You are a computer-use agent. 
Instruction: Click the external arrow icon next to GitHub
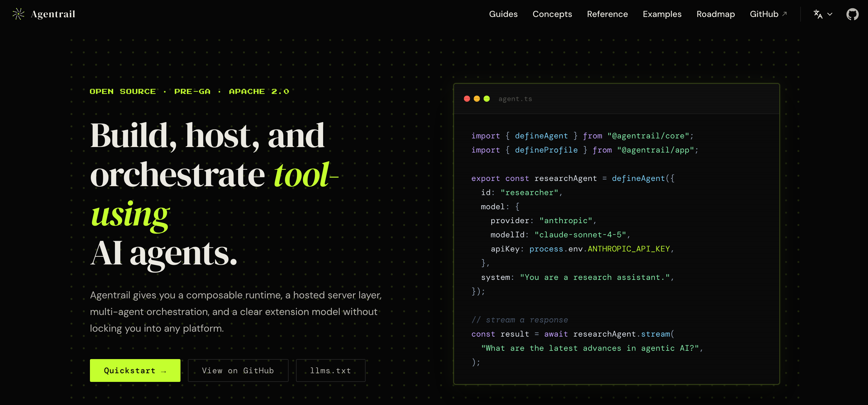point(785,14)
